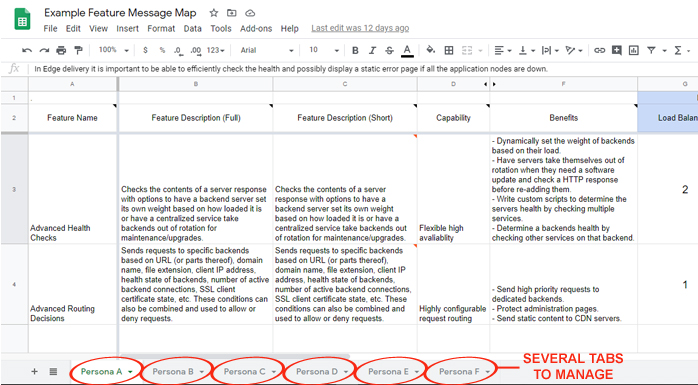Select the column B header

[196, 84]
